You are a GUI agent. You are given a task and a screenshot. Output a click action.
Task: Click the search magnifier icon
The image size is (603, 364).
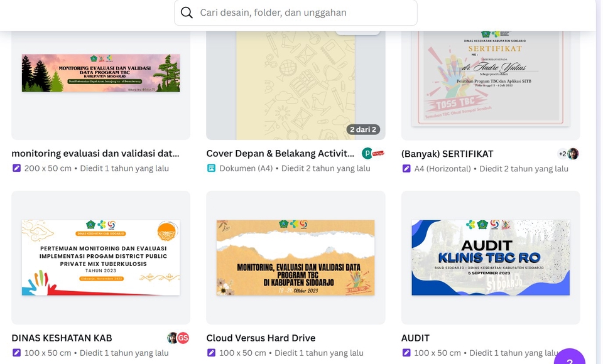[x=187, y=13]
